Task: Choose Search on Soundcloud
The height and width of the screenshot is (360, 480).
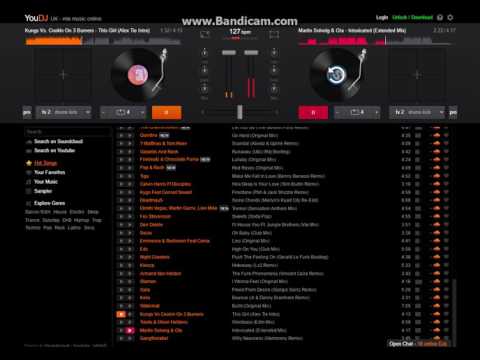Action: [x=58, y=141]
